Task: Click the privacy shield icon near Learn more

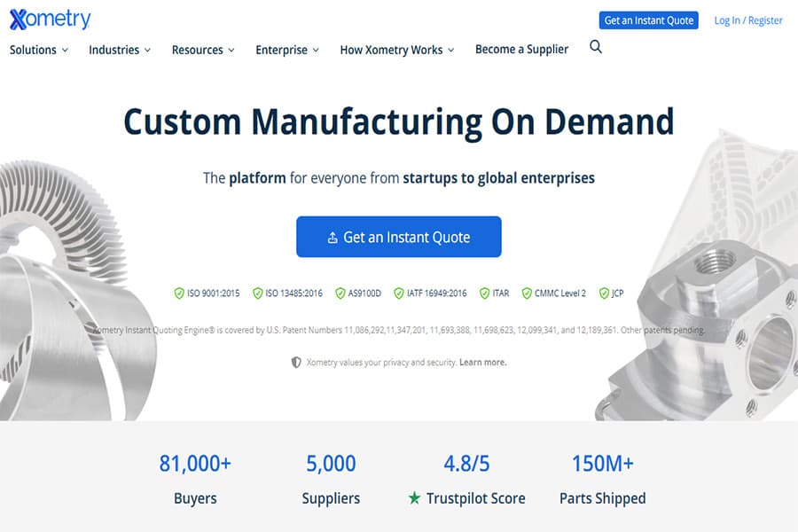Action: [295, 360]
